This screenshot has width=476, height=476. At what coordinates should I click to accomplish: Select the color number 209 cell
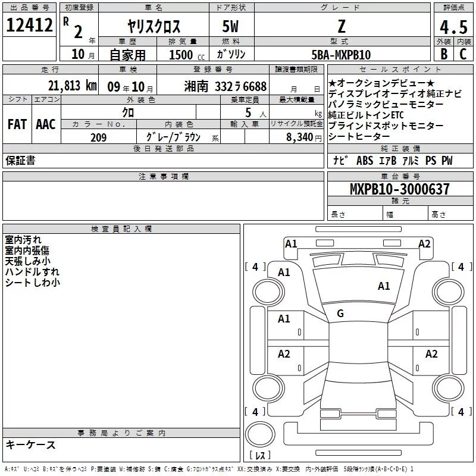point(99,137)
